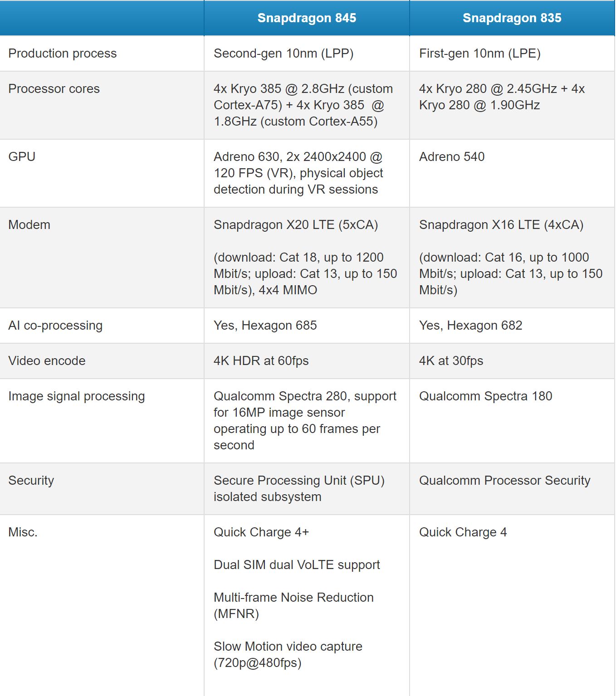Screen dimensions: 616x696
Task: Click the Quick Charge 4+ text
Action: point(261,532)
